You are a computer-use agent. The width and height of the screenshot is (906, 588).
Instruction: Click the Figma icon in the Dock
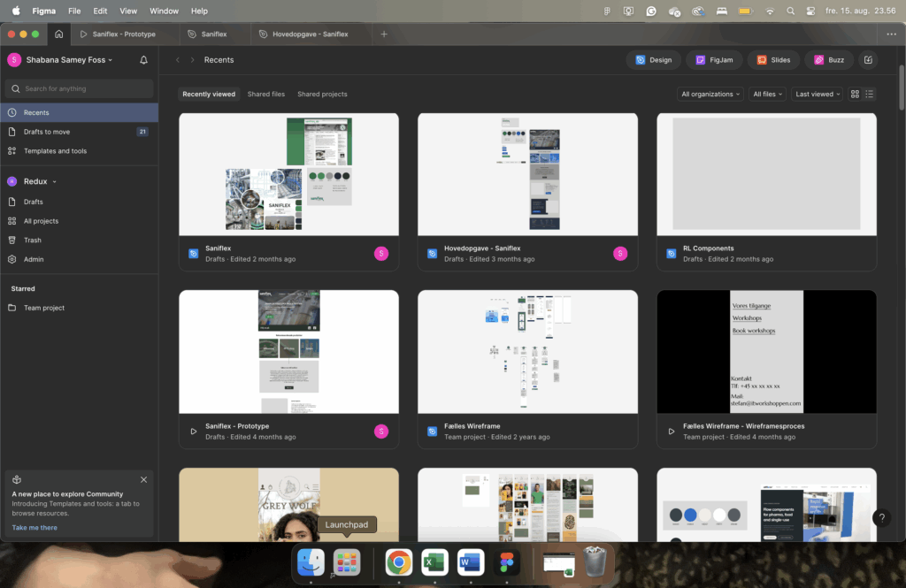click(507, 562)
